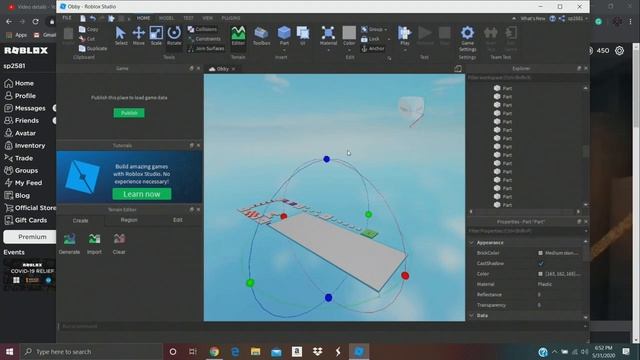Click the Cut clipboard button
This screenshot has width=640, height=360.
coord(87,39)
